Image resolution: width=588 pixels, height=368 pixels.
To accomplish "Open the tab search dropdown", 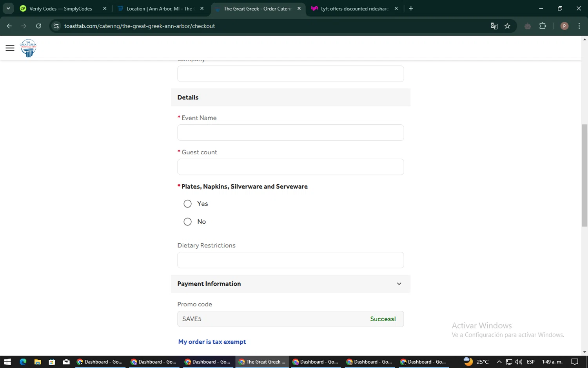I will coord(8,9).
